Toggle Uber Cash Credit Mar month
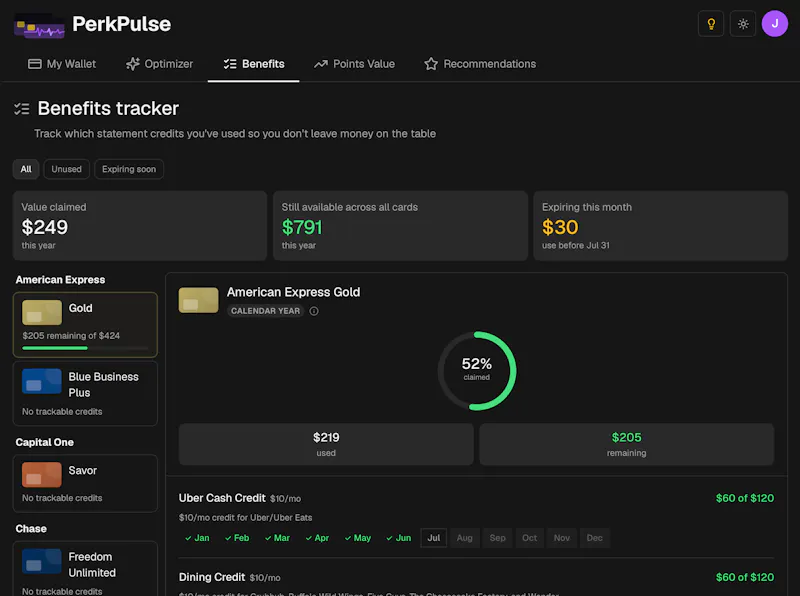800x596 pixels. coord(277,538)
